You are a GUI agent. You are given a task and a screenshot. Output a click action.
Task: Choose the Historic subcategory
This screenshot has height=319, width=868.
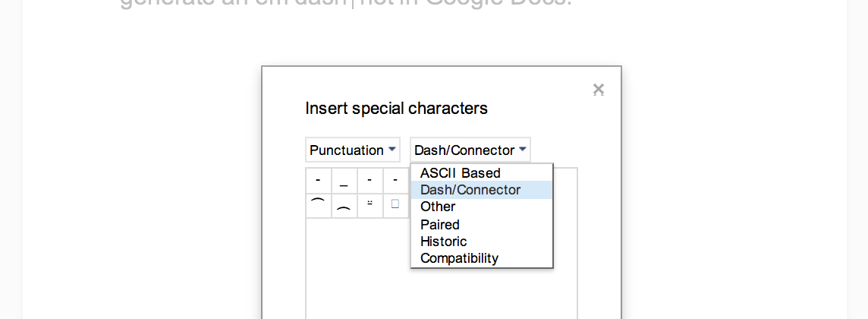point(444,241)
